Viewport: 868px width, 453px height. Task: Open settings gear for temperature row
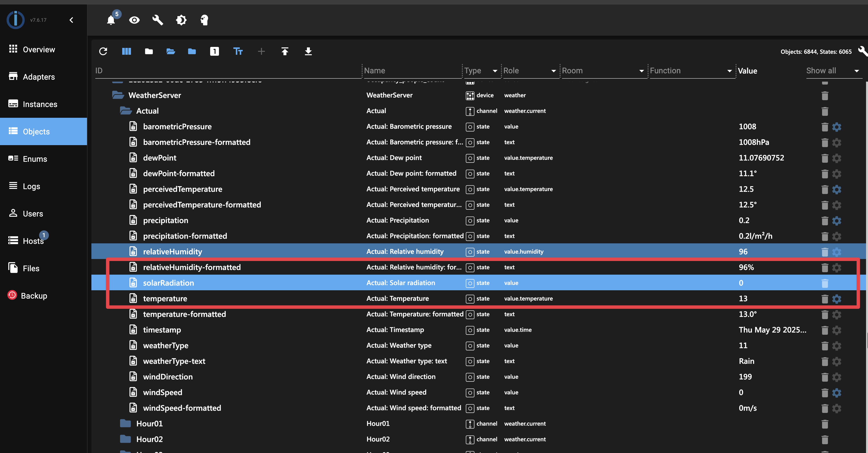(x=836, y=299)
